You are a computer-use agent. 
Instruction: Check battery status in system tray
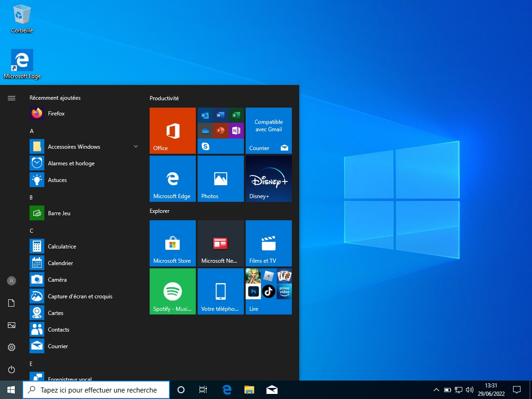[x=447, y=390]
